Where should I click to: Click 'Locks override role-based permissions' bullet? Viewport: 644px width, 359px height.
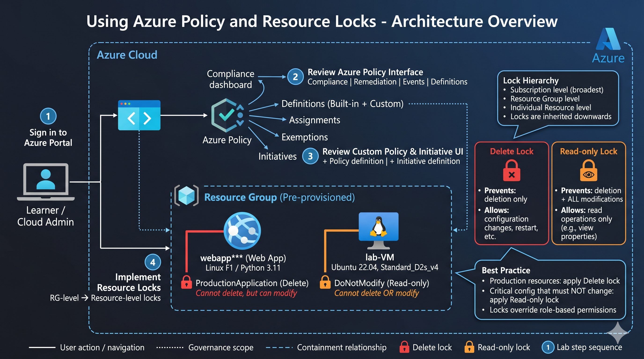click(x=553, y=310)
